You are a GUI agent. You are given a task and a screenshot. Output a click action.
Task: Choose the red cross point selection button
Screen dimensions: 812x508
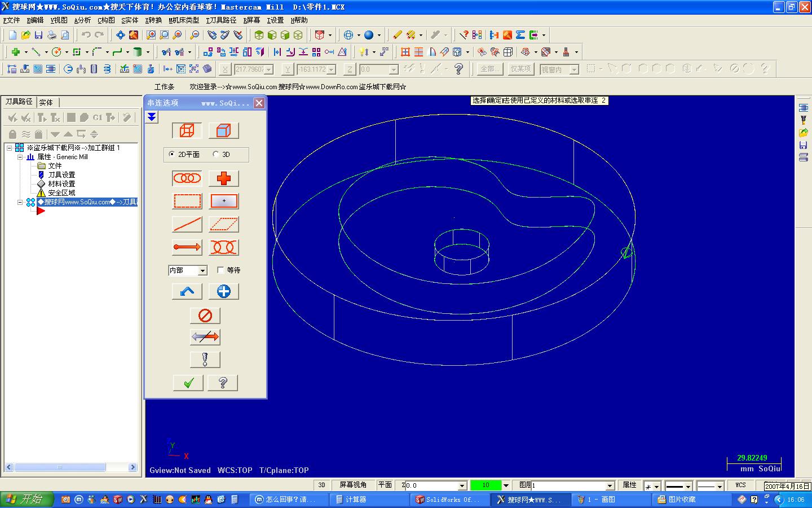(x=223, y=178)
